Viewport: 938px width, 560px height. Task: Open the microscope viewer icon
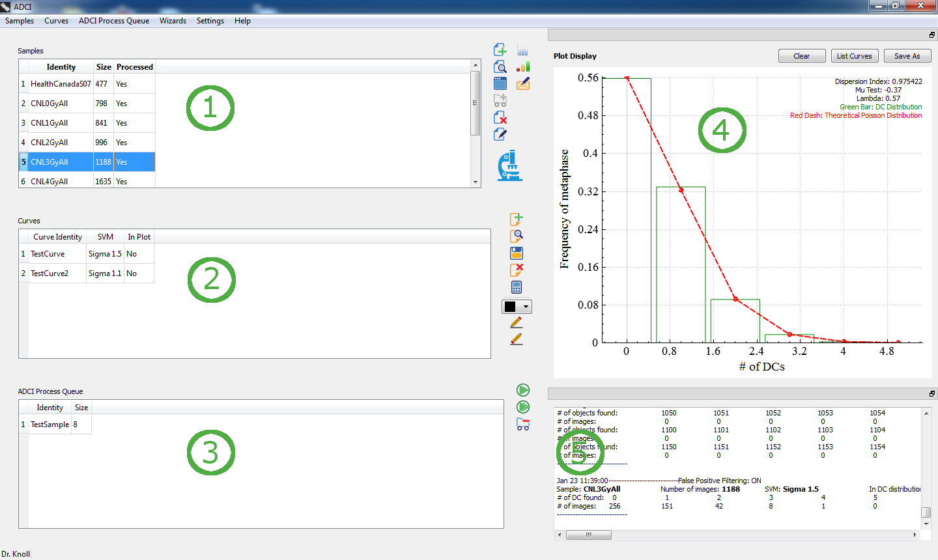(509, 165)
